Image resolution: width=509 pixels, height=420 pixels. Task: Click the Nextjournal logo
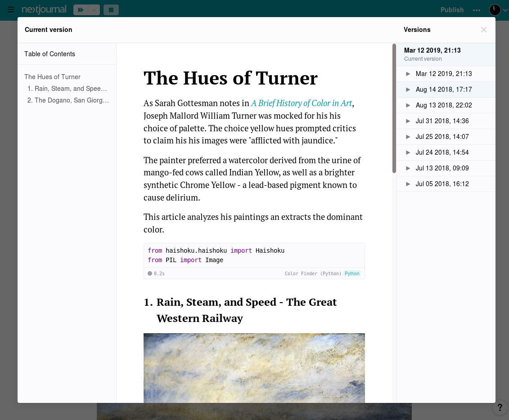(x=44, y=9)
